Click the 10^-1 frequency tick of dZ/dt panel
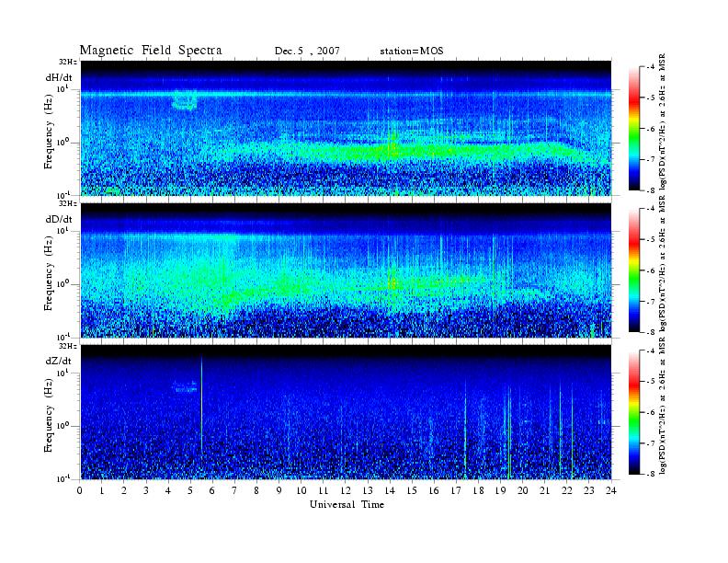 click(63, 478)
